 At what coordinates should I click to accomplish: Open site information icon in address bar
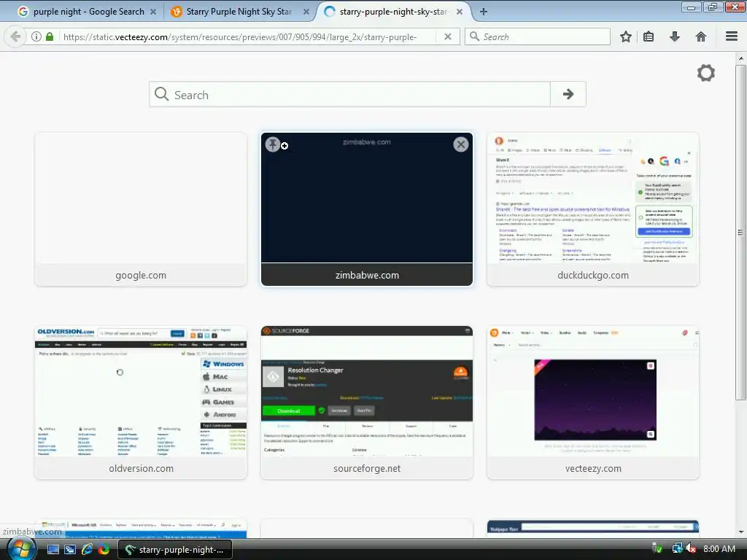[36, 36]
